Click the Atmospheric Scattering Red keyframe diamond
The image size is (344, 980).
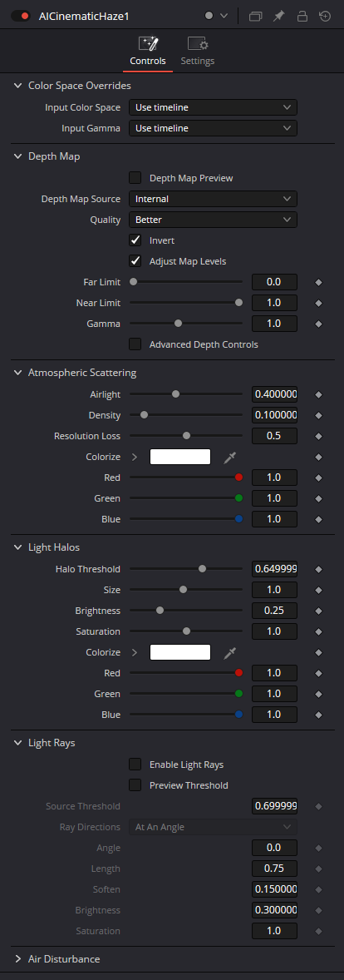318,478
